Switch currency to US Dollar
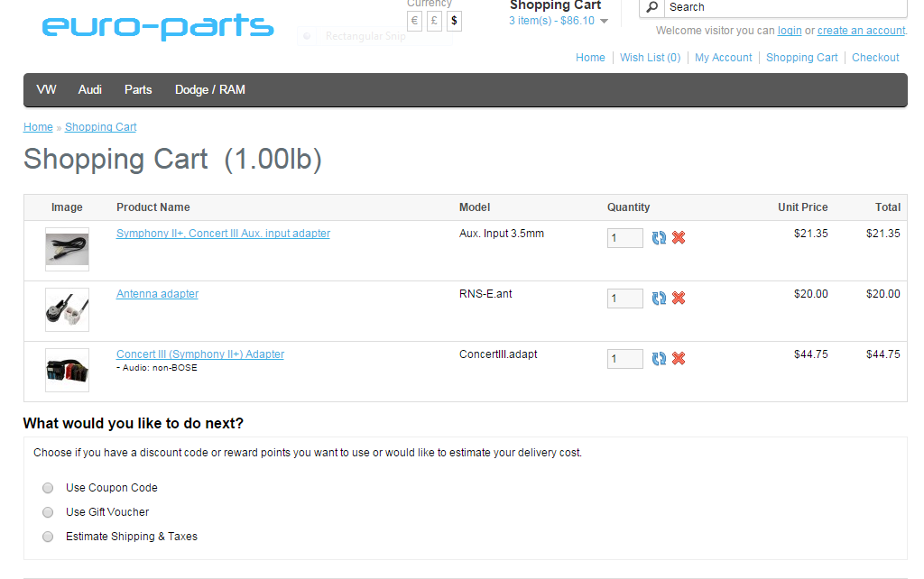 pos(454,21)
